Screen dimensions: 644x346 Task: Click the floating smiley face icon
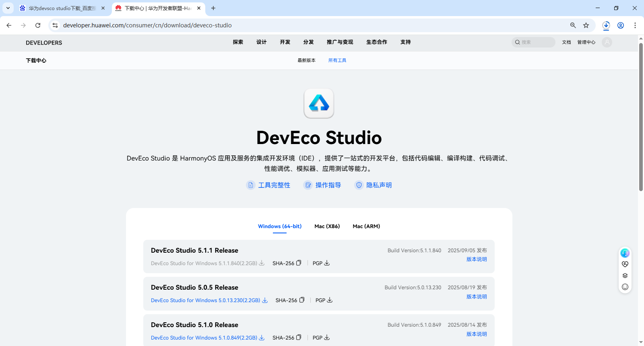click(625, 287)
